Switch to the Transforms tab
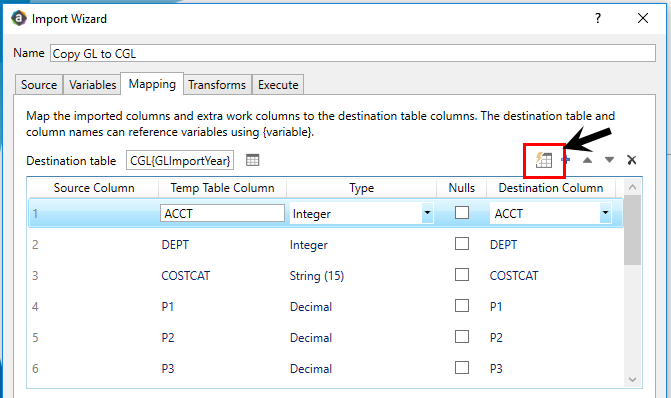Image resolution: width=671 pixels, height=398 pixels. [217, 85]
